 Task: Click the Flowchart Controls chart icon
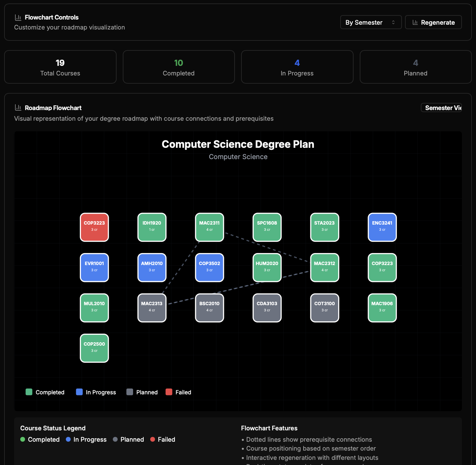coord(18,17)
